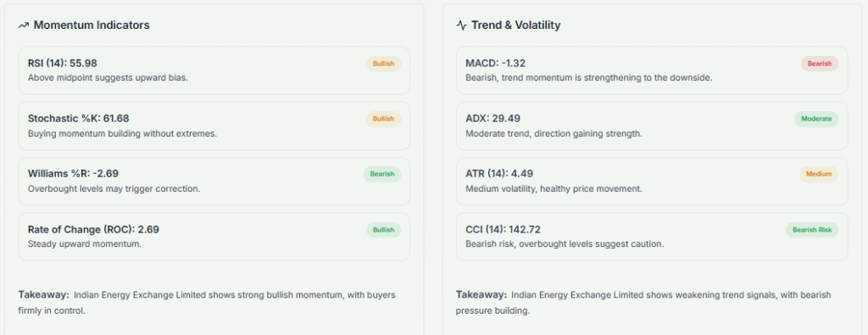Select the Stochastic %K: 61.68 value
The width and height of the screenshot is (868, 335).
point(79,119)
